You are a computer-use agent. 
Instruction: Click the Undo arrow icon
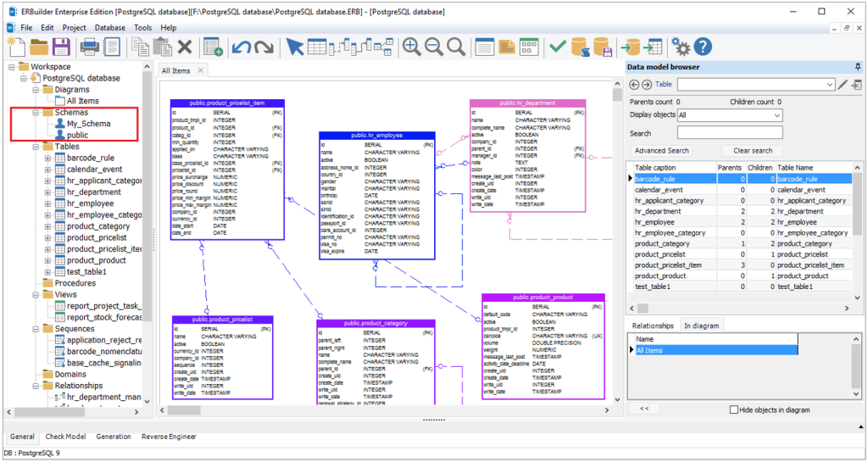tap(241, 47)
